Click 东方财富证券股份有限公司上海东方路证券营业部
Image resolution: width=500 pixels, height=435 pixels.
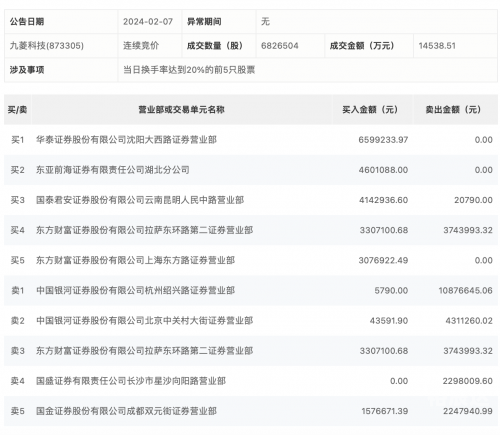coord(135,260)
